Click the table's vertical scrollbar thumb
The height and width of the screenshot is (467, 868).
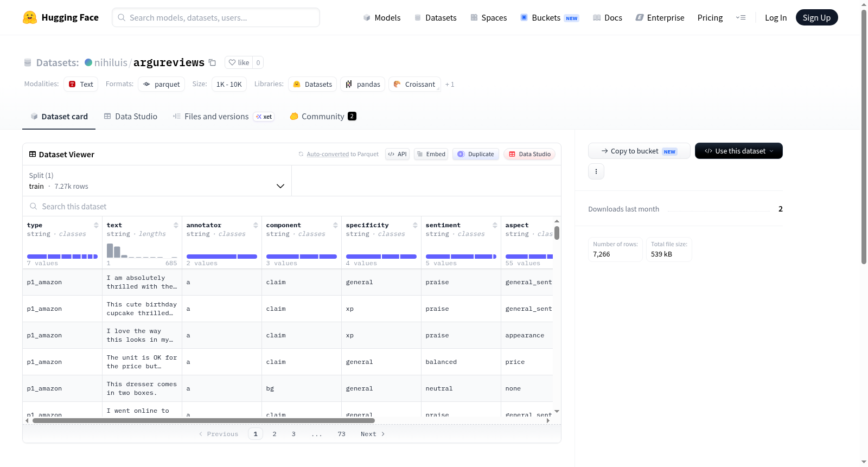point(557,233)
